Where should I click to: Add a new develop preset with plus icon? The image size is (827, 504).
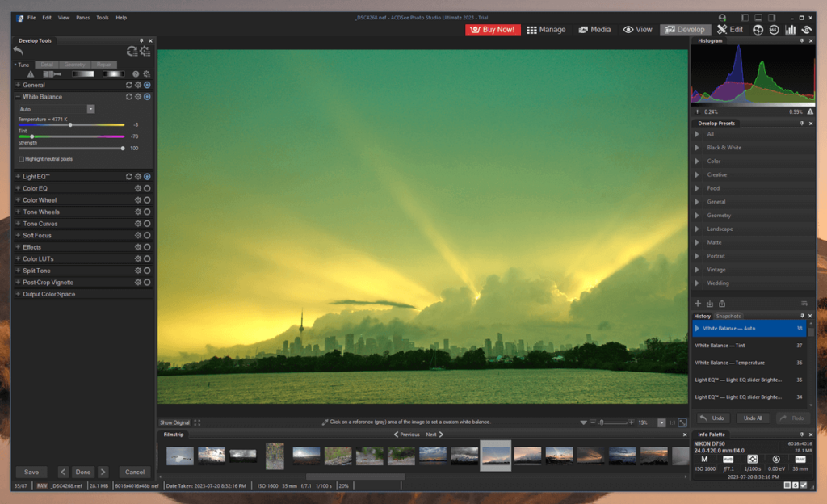pos(698,304)
